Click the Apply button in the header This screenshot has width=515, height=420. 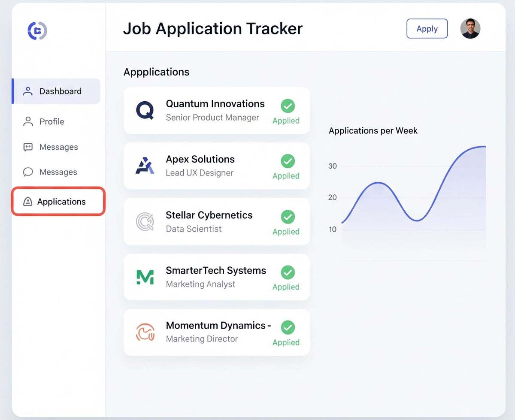click(427, 29)
